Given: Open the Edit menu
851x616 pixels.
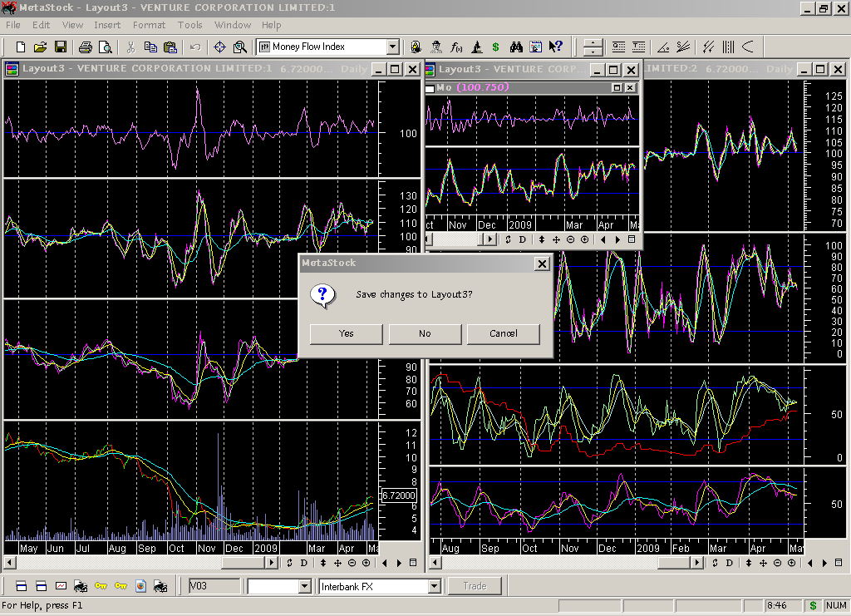Looking at the screenshot, I should pos(41,25).
